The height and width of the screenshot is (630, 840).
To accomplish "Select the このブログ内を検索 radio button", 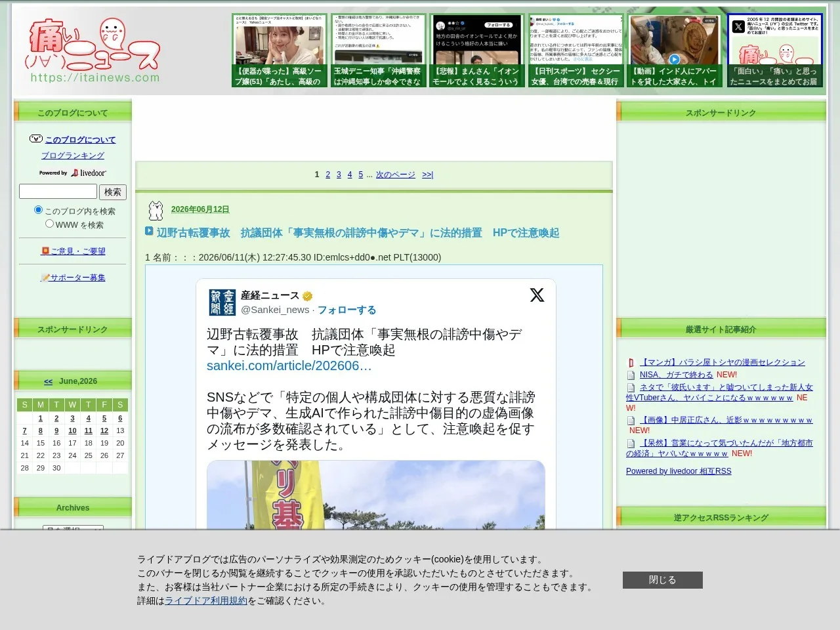I will pyautogui.click(x=38, y=210).
